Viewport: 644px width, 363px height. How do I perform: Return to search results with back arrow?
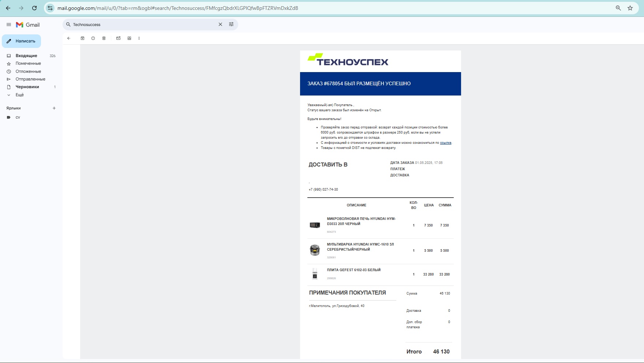(x=69, y=38)
